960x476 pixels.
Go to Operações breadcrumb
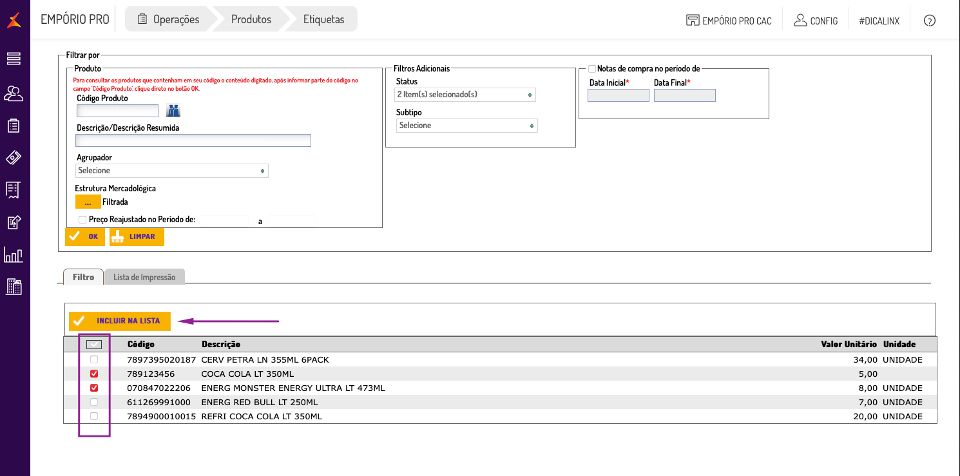tap(170, 19)
